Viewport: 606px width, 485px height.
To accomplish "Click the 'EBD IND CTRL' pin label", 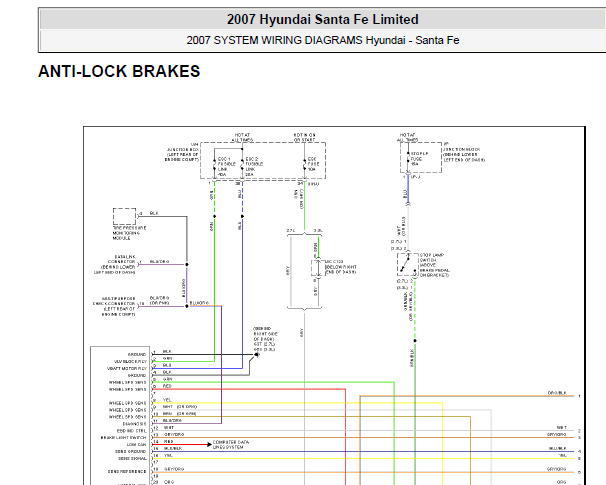I will point(131,431).
